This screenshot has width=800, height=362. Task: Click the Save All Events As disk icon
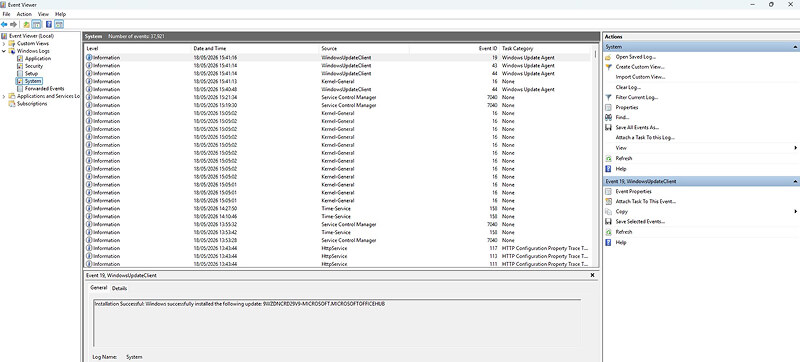click(608, 127)
